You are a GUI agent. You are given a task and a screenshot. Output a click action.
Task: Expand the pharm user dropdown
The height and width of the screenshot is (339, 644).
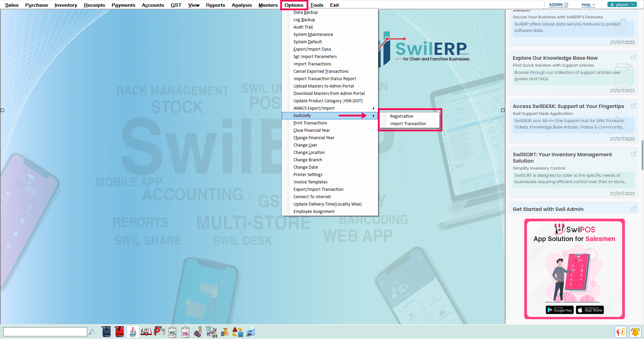tap(622, 4)
